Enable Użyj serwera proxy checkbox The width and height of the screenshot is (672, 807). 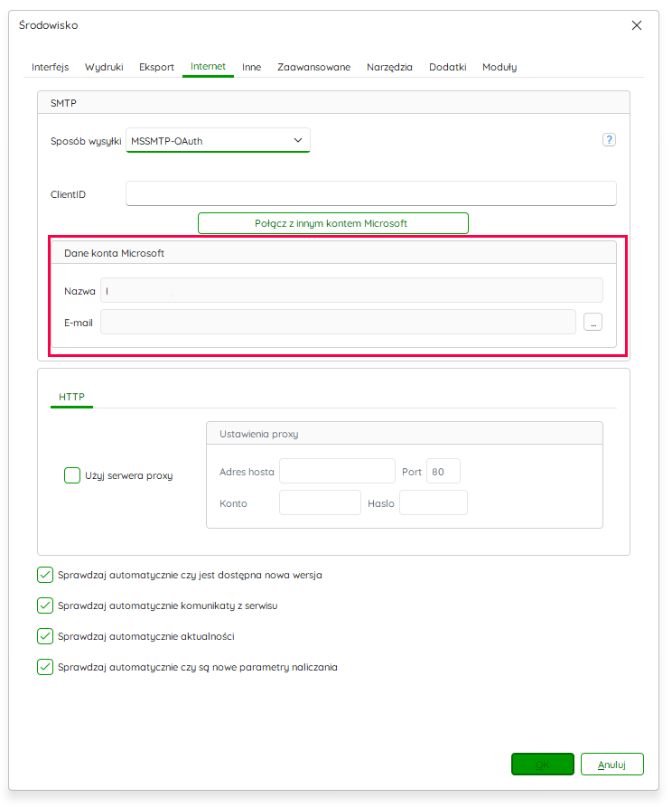pyautogui.click(x=72, y=475)
